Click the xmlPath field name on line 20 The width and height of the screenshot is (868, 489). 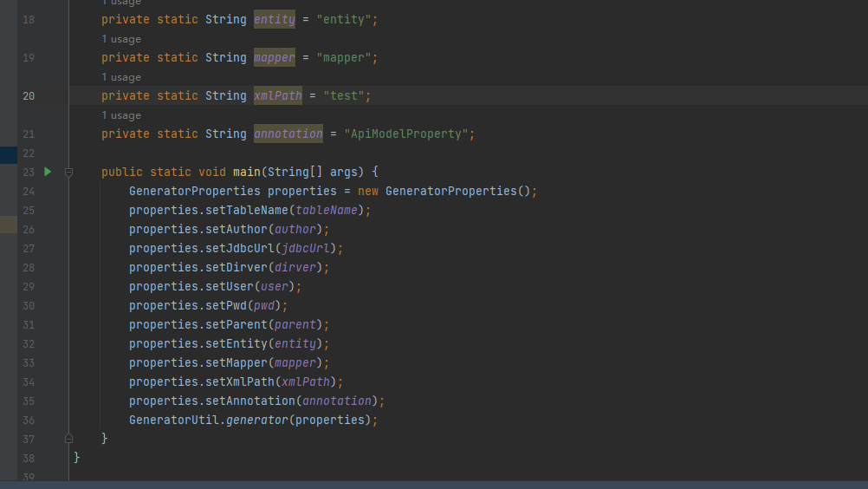pos(278,96)
